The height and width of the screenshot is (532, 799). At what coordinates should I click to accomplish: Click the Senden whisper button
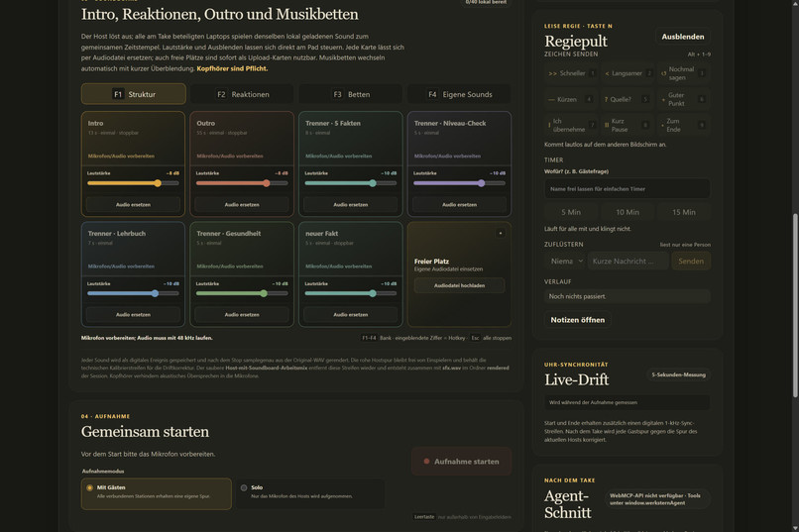point(691,262)
